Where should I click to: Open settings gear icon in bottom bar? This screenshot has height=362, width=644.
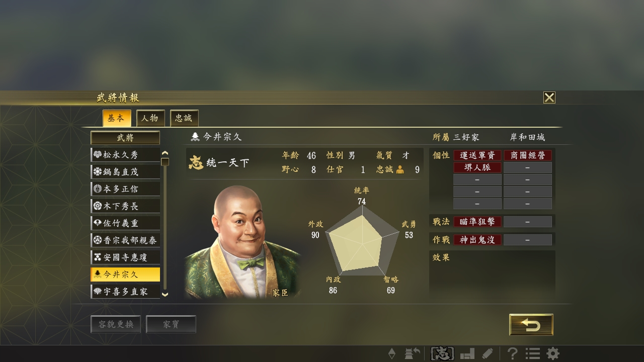pyautogui.click(x=553, y=354)
